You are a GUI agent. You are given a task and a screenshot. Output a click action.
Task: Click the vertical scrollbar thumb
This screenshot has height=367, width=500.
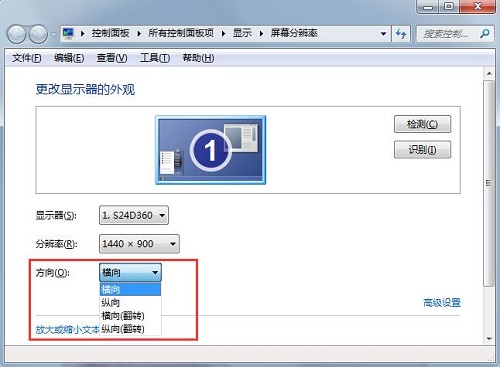[x=489, y=183]
